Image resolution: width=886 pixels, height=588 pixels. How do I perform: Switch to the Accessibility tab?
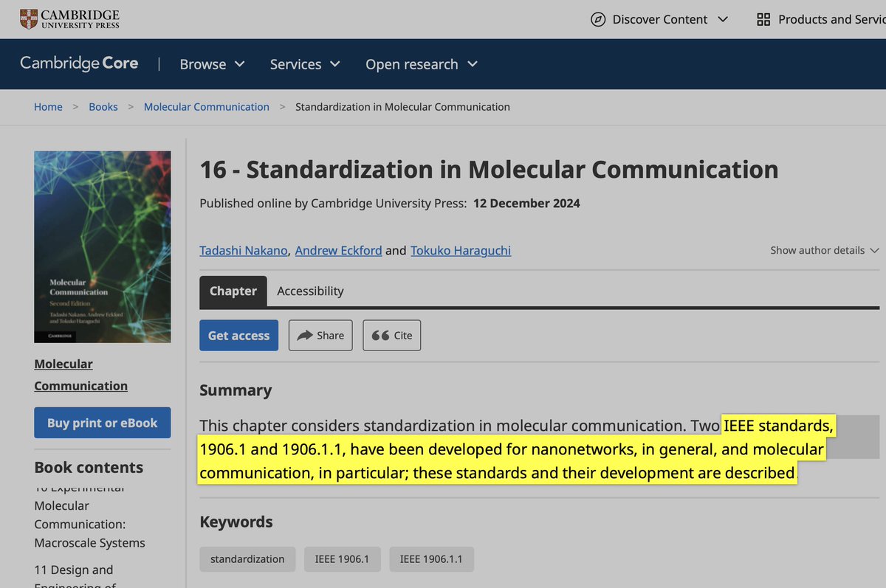pos(310,291)
